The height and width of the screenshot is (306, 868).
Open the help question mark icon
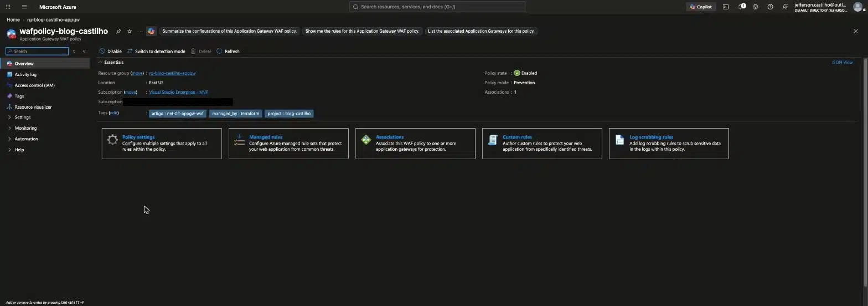pos(770,7)
